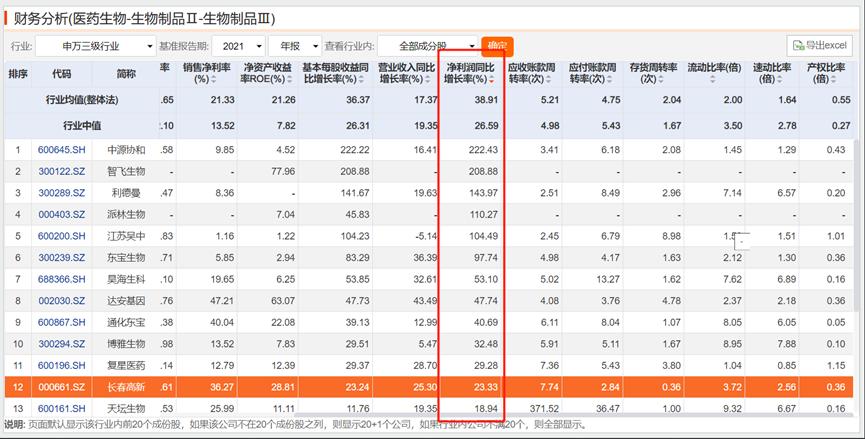Open stock code 300122.SZ link
Viewport: 865px width, 439px height.
pyautogui.click(x=62, y=172)
